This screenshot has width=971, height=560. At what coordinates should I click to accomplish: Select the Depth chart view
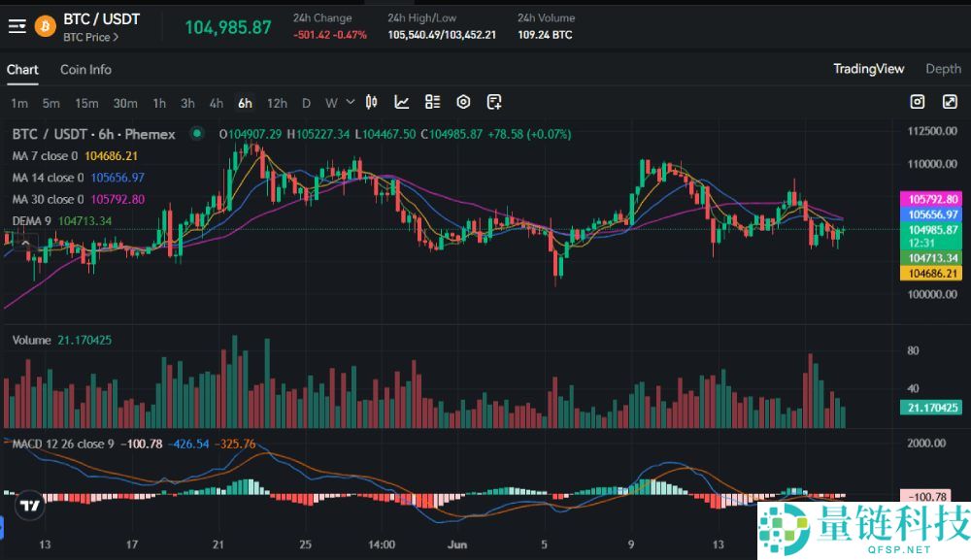click(943, 69)
